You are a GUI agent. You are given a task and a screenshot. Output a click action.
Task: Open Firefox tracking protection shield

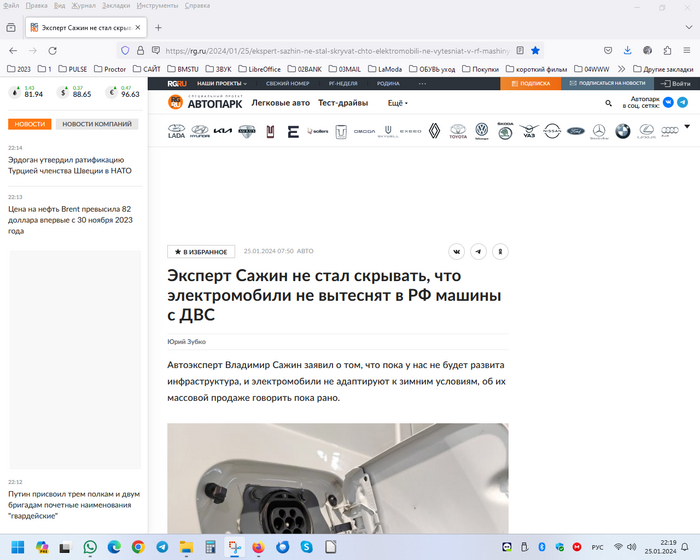[125, 50]
